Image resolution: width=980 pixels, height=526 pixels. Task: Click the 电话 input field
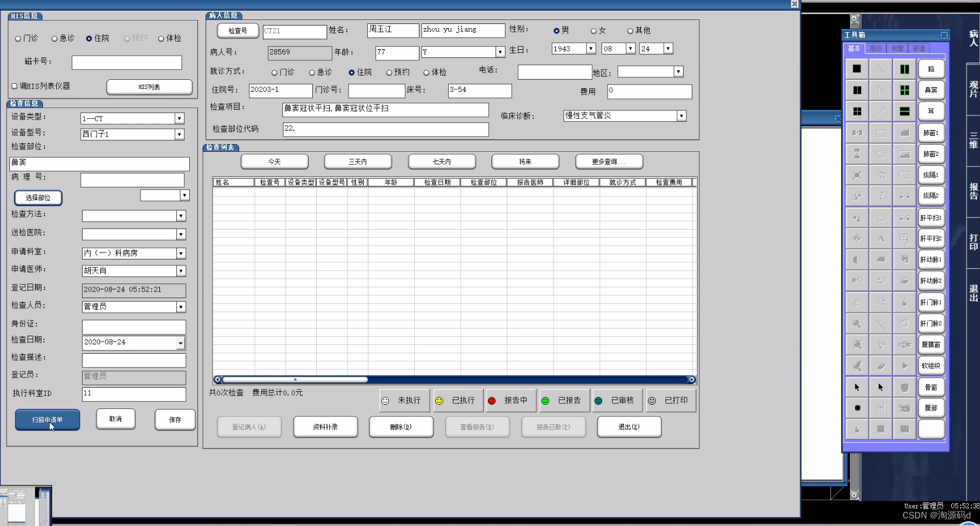click(x=555, y=72)
